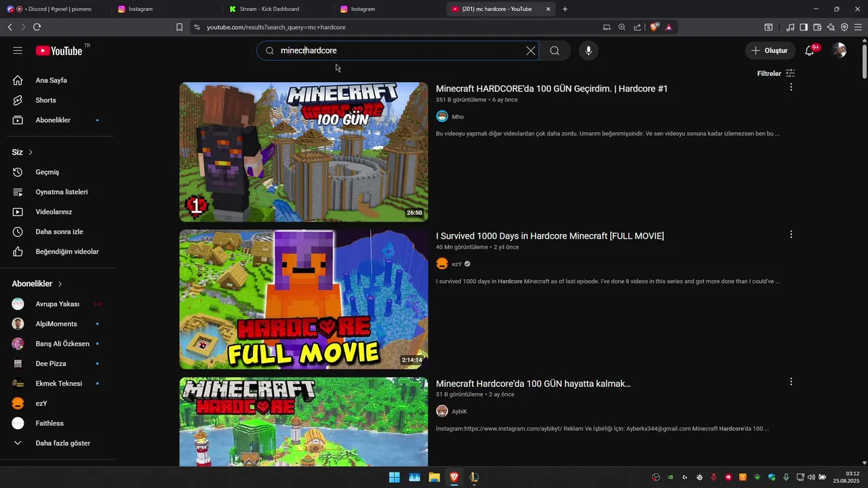868x488 pixels.
Task: Open Avrupa Yakası channel subscription
Action: (58, 304)
